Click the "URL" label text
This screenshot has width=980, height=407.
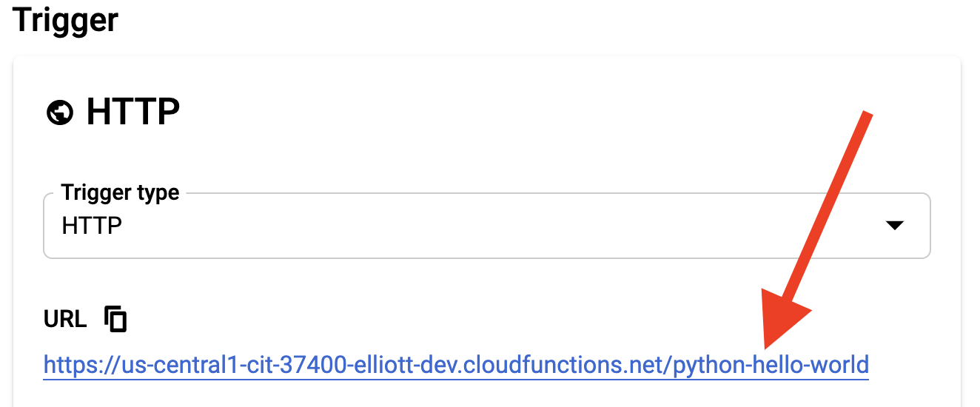point(65,319)
